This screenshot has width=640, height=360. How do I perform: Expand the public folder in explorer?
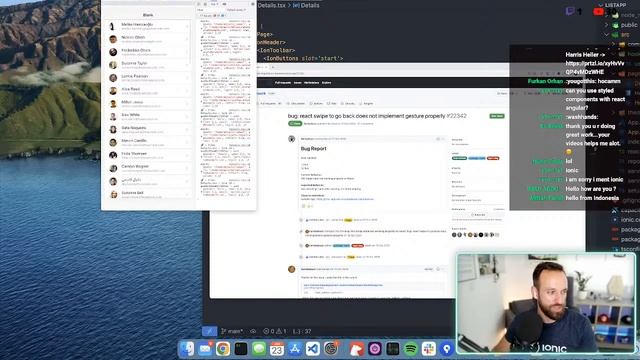point(622,25)
